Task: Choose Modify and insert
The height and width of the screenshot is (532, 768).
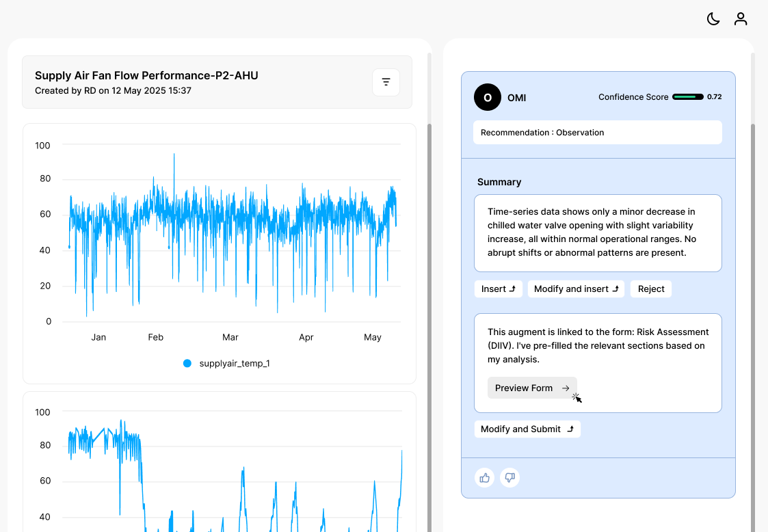Action: coord(576,289)
